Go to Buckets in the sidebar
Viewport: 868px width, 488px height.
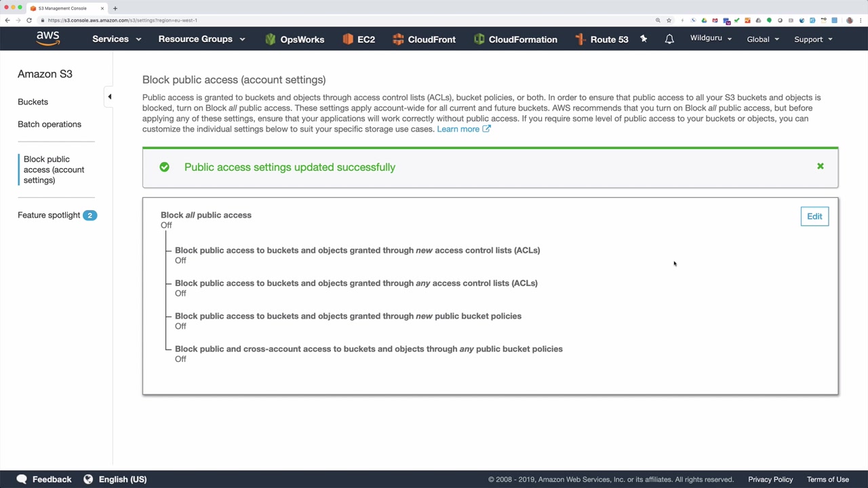pyautogui.click(x=33, y=102)
